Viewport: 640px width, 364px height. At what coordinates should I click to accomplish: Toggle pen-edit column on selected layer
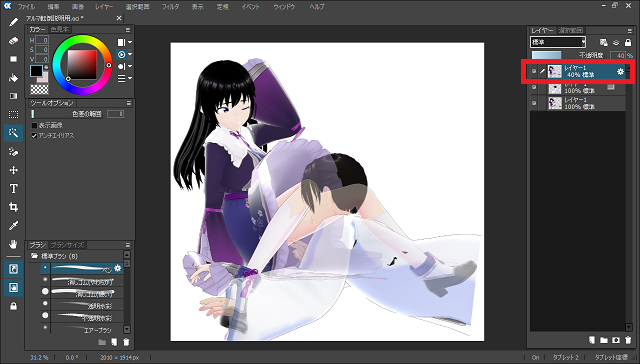542,71
